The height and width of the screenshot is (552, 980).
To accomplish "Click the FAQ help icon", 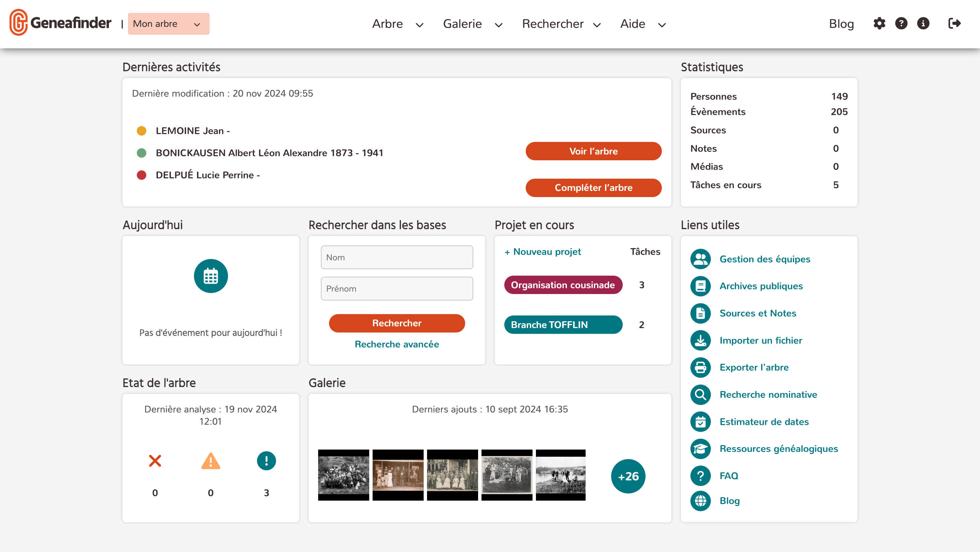I will [x=701, y=475].
